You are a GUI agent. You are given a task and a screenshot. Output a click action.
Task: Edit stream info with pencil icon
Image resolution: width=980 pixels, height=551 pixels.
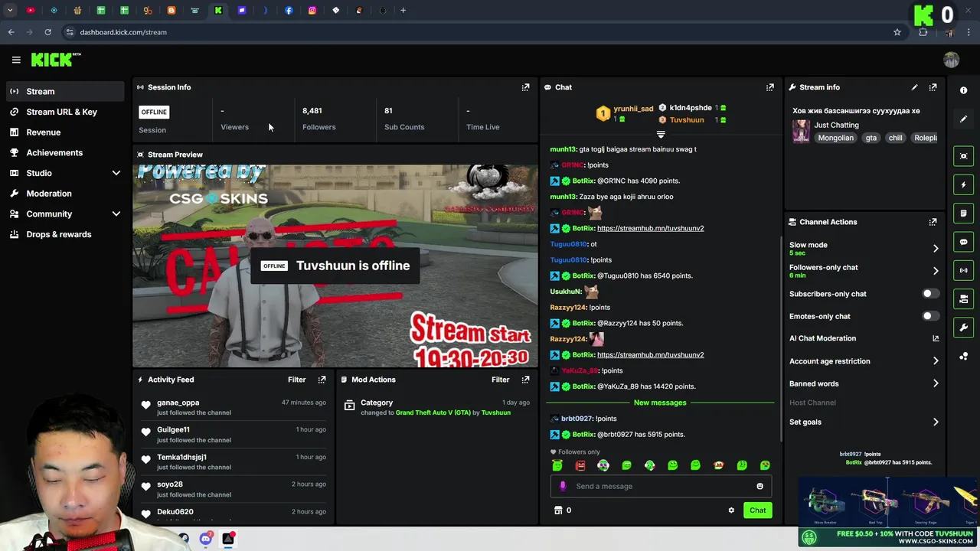914,87
